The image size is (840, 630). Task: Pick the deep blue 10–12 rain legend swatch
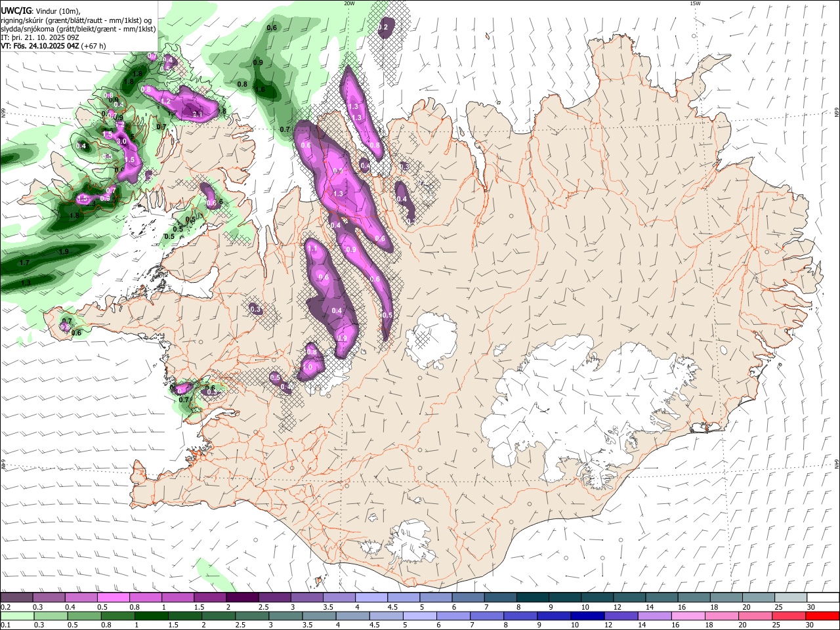586,616
